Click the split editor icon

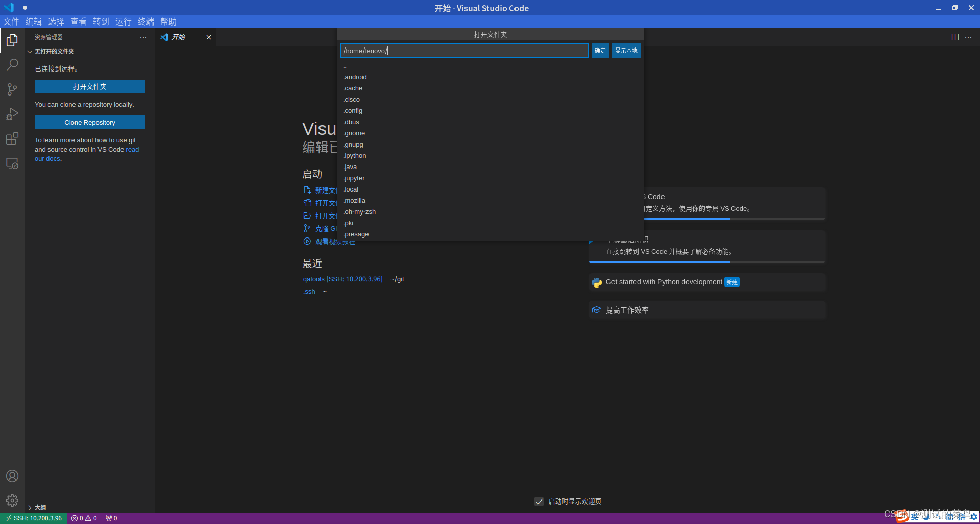[x=955, y=37]
